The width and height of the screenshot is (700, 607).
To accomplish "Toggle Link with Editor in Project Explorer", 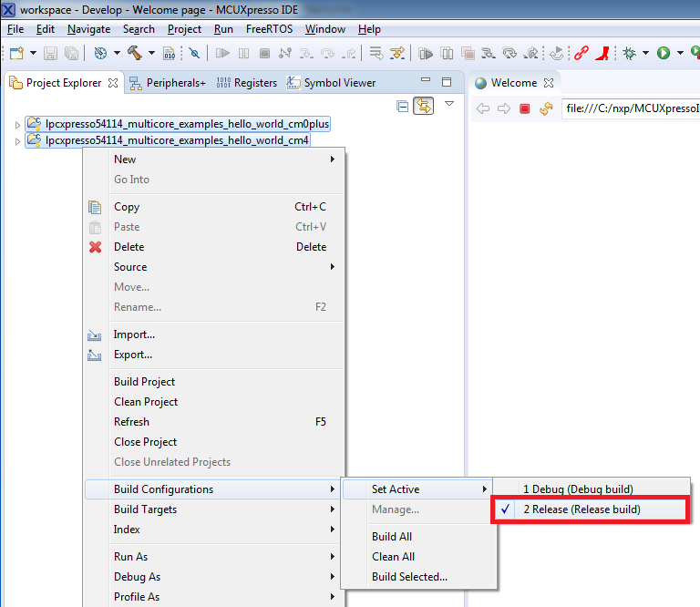I will (x=424, y=107).
